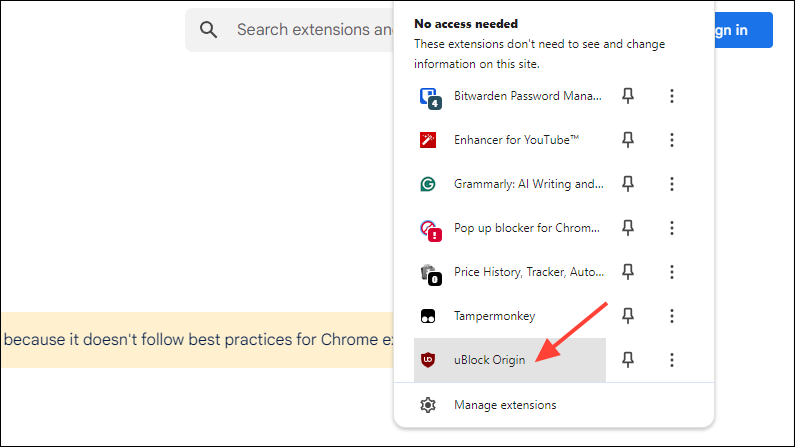
Task: Pin the Grammarly extension
Action: coord(628,184)
